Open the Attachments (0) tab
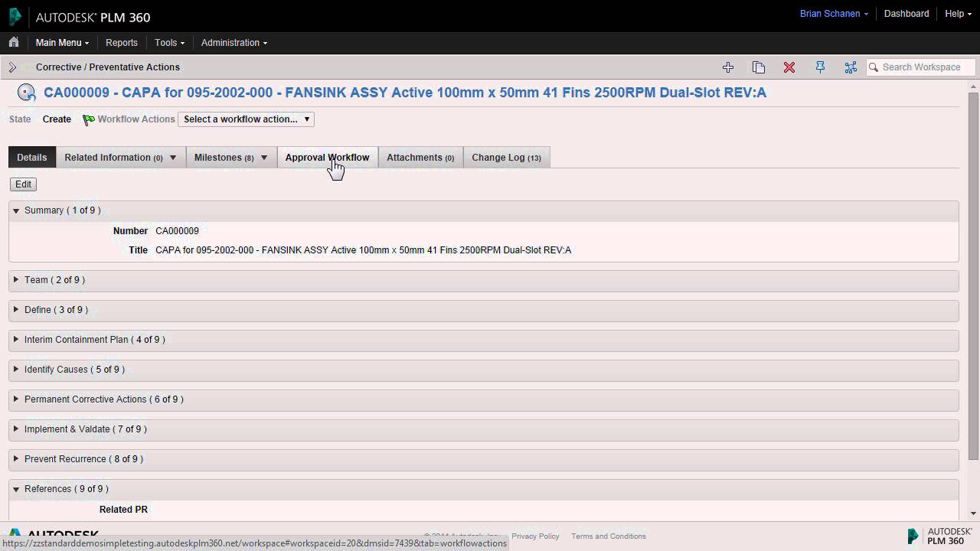Viewport: 980px width, 551px height. pos(420,158)
